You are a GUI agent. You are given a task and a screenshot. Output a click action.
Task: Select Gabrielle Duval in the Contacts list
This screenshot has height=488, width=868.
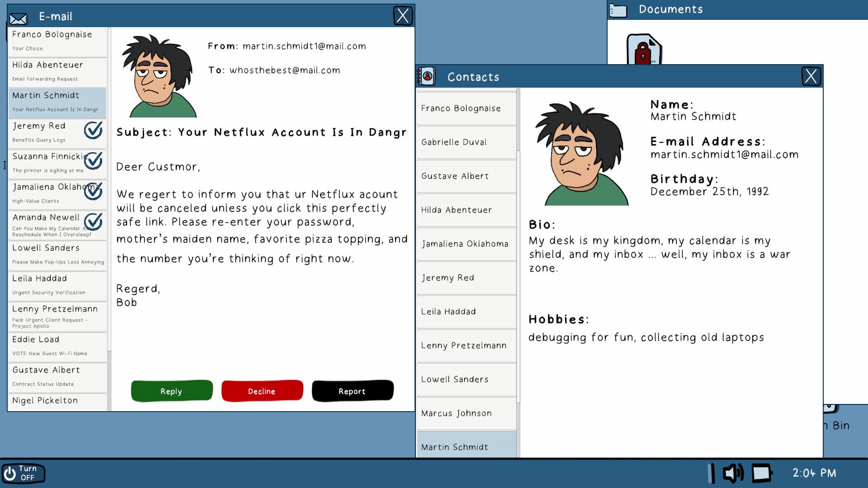click(x=466, y=142)
